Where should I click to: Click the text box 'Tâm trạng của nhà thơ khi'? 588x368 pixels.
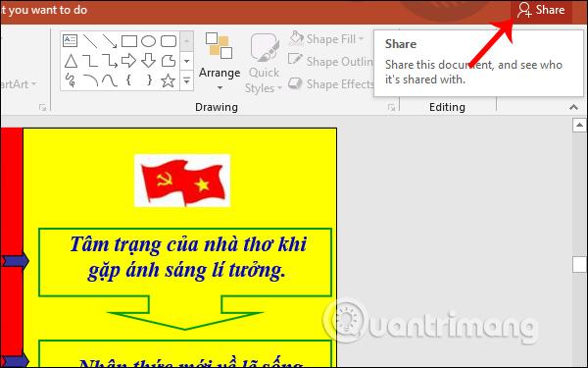click(185, 262)
